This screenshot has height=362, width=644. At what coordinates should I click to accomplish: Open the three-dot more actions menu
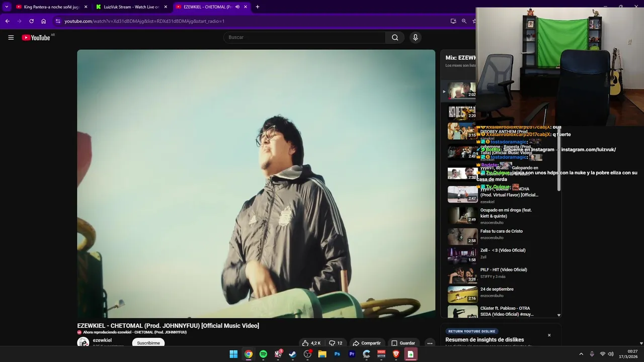tap(430, 343)
